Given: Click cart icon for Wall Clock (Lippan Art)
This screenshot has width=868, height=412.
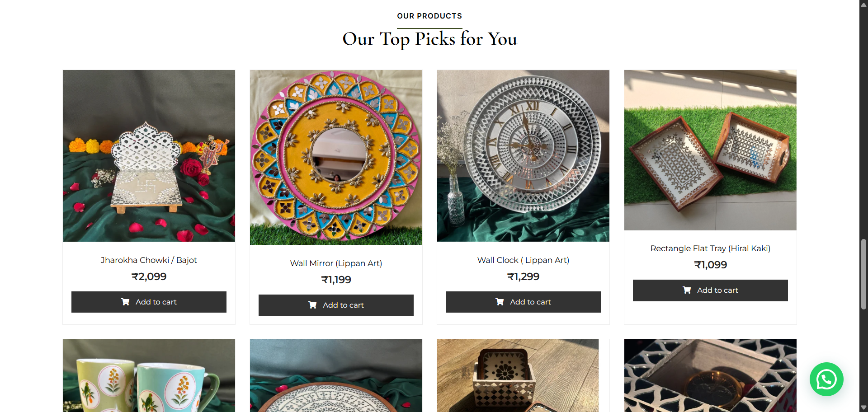Looking at the screenshot, I should coord(500,302).
